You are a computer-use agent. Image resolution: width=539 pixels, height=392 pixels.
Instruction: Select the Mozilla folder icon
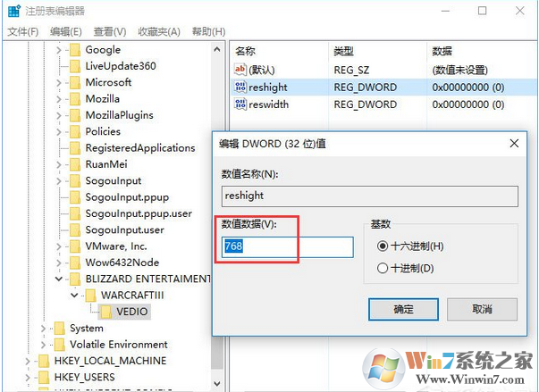[75, 99]
